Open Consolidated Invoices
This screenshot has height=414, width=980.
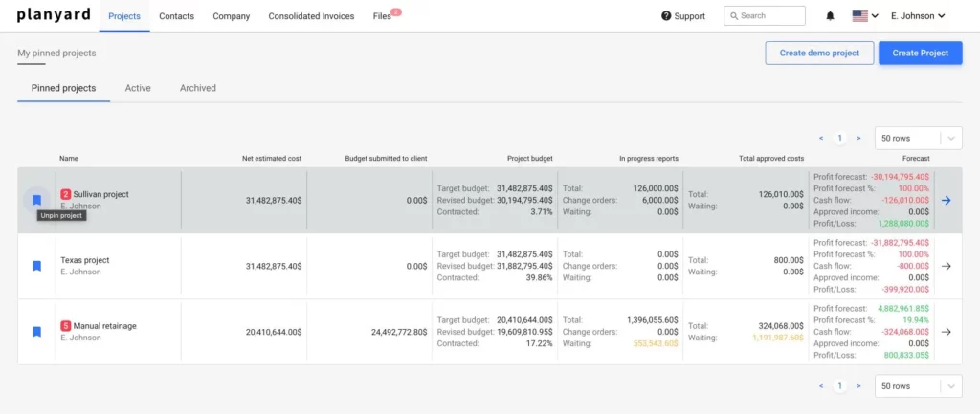pyautogui.click(x=311, y=16)
